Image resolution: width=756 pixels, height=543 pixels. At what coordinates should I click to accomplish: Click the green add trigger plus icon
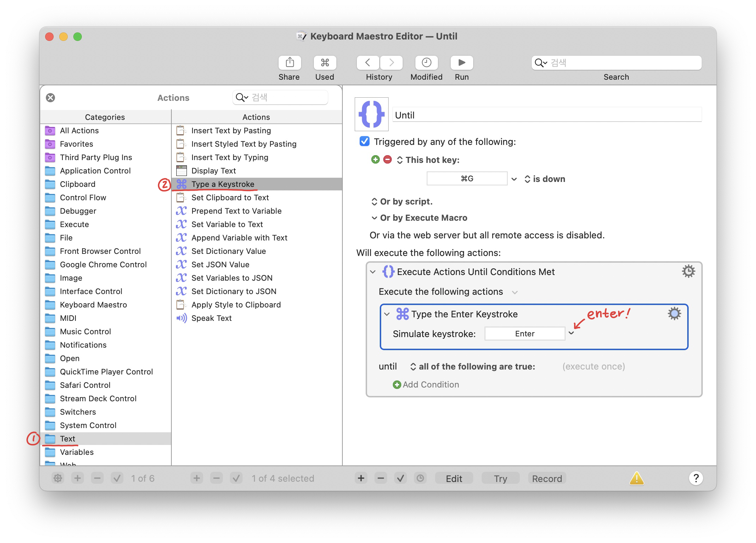point(375,160)
